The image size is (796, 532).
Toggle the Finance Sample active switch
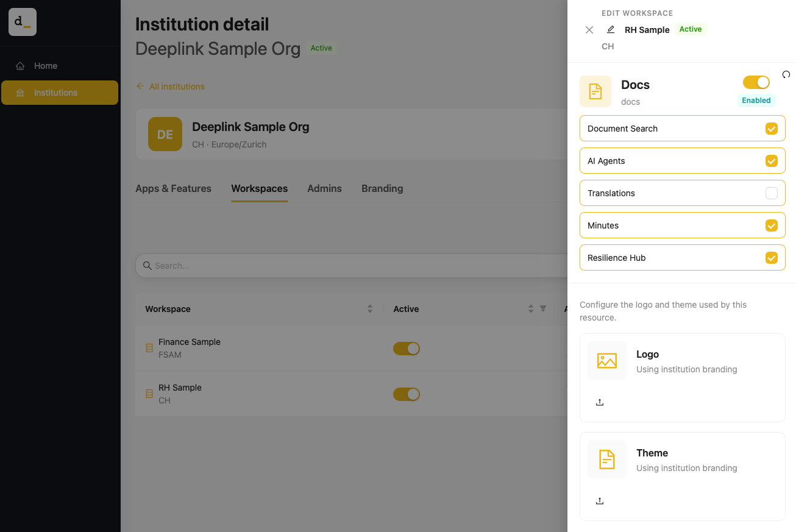[407, 349]
